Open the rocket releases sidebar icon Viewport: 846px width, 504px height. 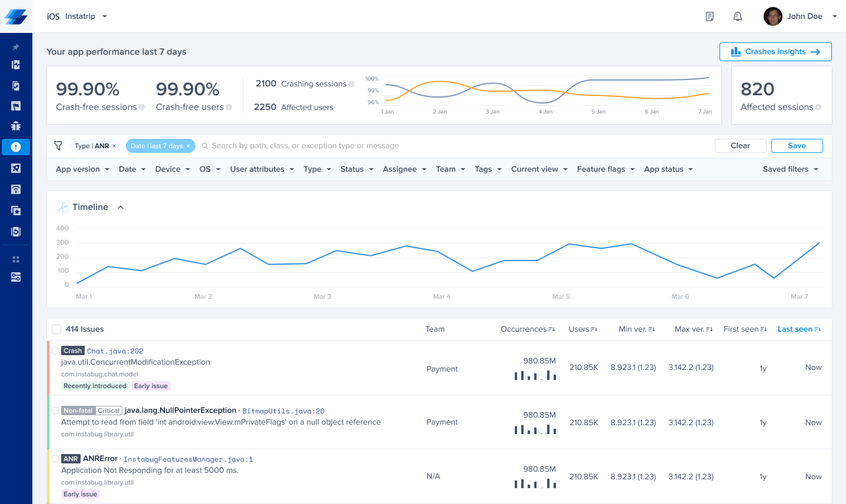[16, 168]
